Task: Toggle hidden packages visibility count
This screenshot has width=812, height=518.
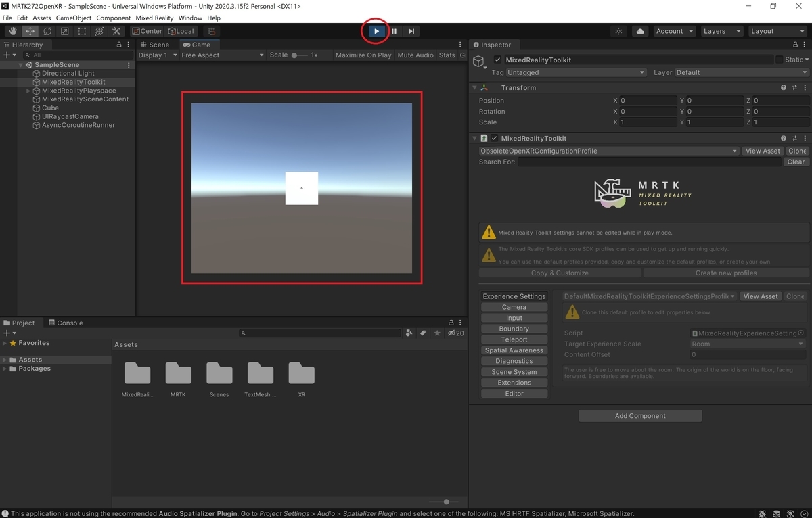Action: click(455, 333)
